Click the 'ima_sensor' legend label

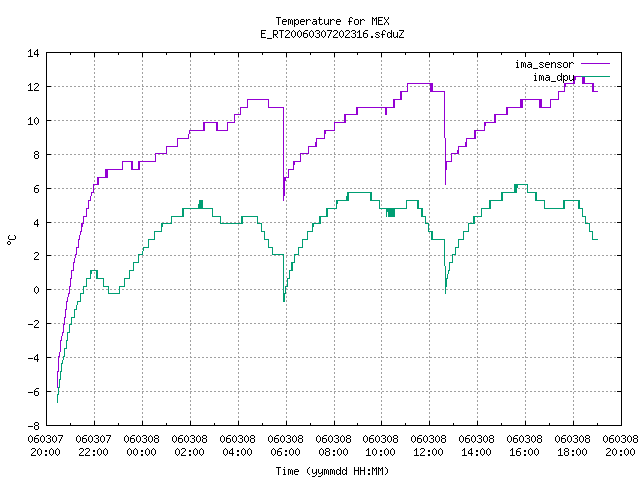pyautogui.click(x=544, y=64)
